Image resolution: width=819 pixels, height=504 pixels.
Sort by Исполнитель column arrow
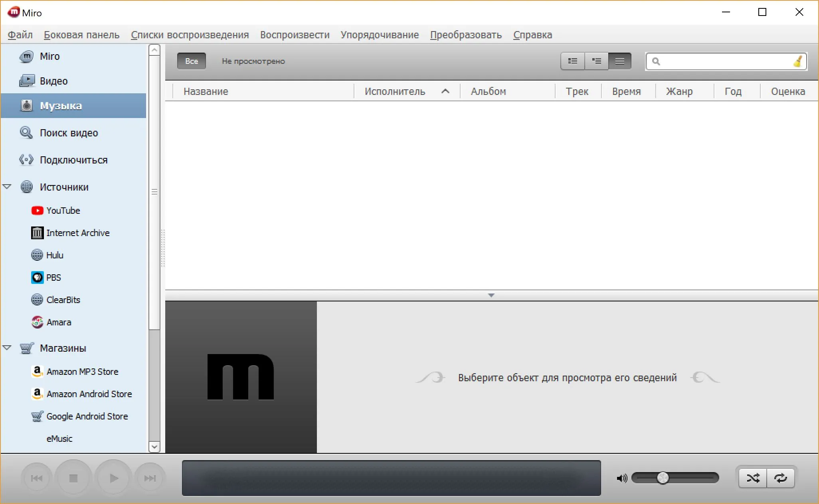click(x=445, y=91)
